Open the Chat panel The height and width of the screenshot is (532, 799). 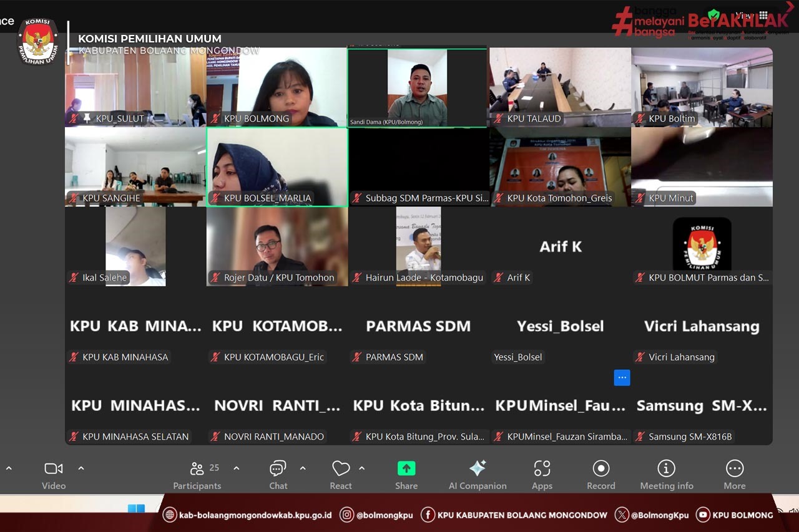pyautogui.click(x=278, y=475)
